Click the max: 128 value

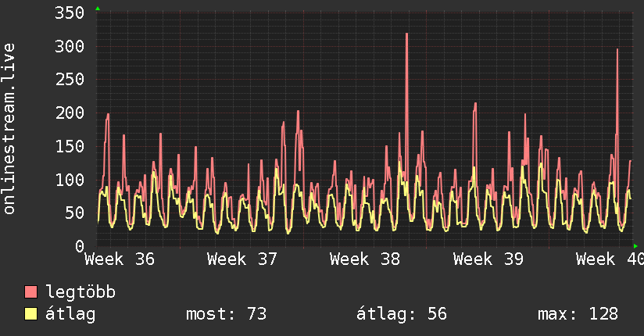coord(578,314)
